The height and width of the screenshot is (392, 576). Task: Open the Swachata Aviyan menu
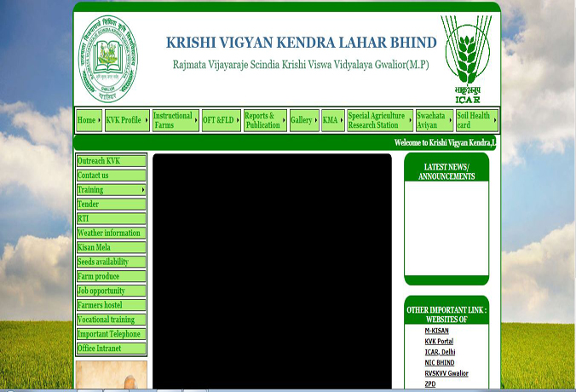(435, 120)
